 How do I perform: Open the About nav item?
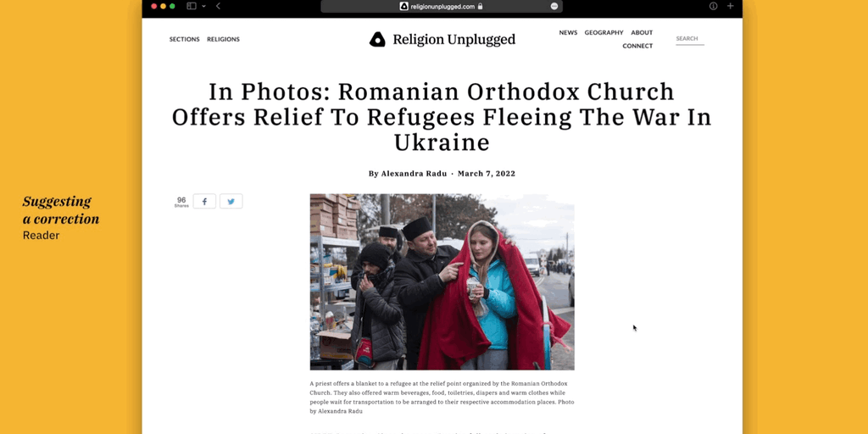642,33
